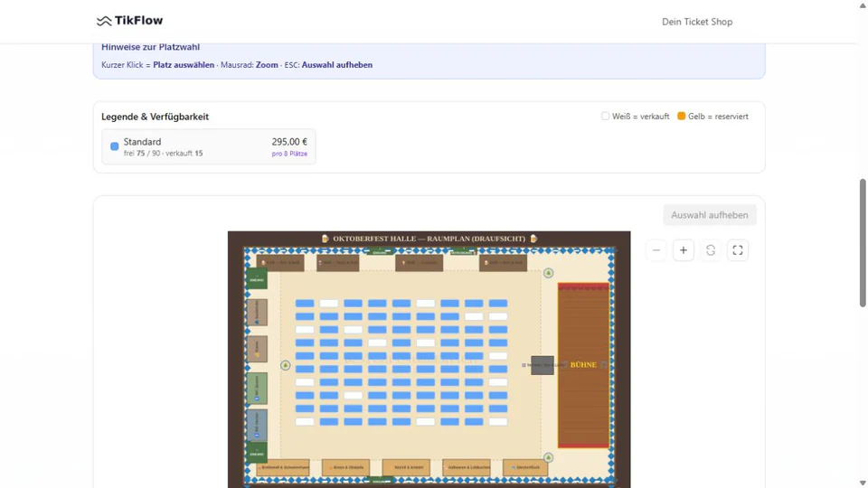Image resolution: width=868 pixels, height=488 pixels.
Task: Click the tree icon left of the tables
Action: coord(286,365)
